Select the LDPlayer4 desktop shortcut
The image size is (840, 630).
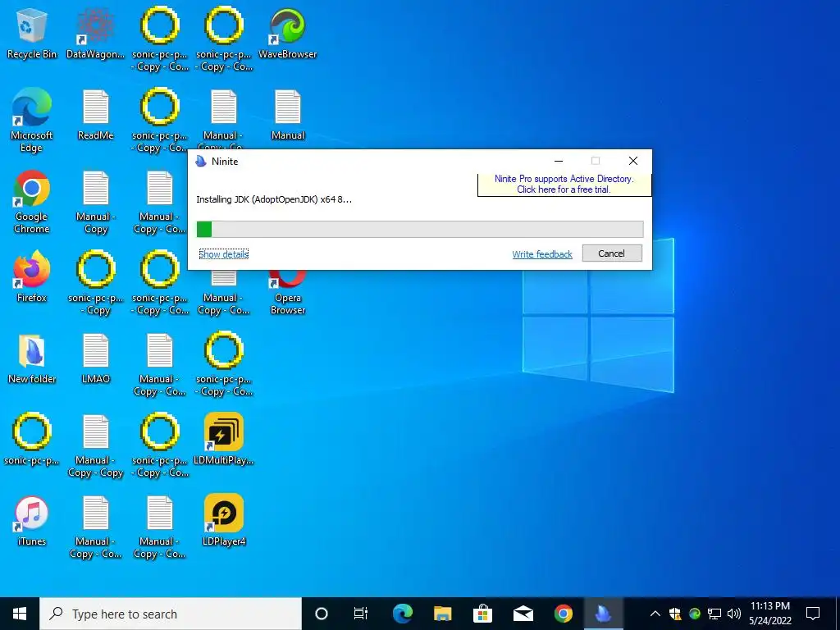point(224,521)
